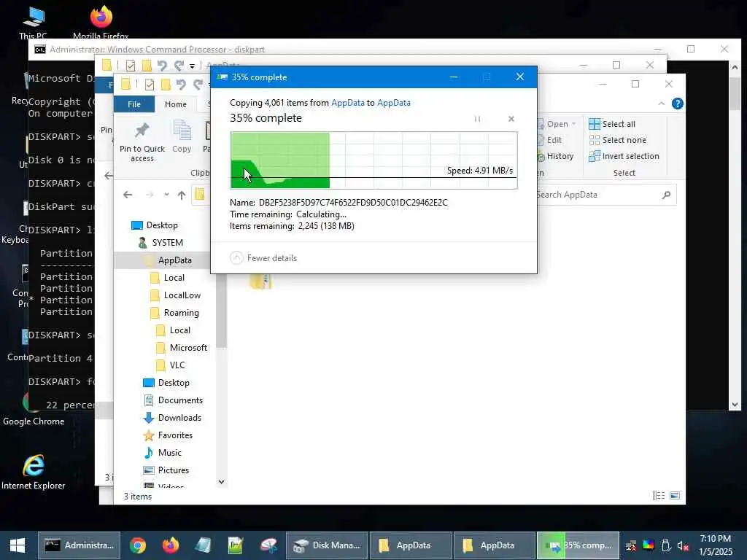747x560 pixels.
Task: Choose Select all in ribbon
Action: [x=612, y=124]
